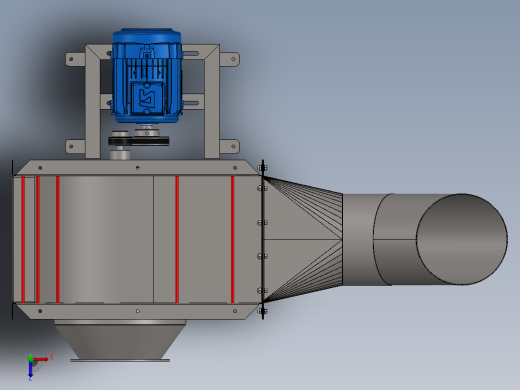The height and width of the screenshot is (390, 520).
Task: Click the red X axis arrow of the triad
Action: tap(41, 359)
